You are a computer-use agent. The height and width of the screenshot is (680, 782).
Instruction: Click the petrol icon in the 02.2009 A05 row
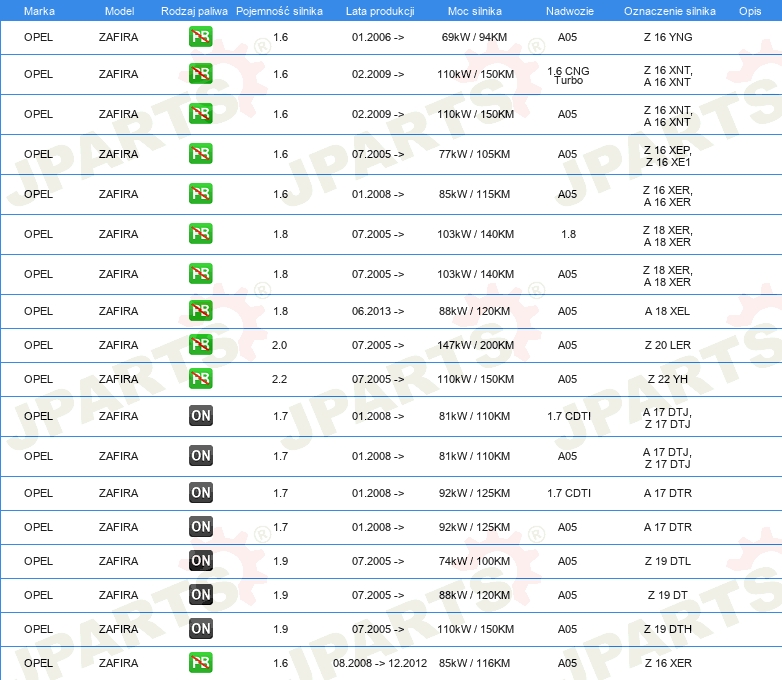pos(200,114)
